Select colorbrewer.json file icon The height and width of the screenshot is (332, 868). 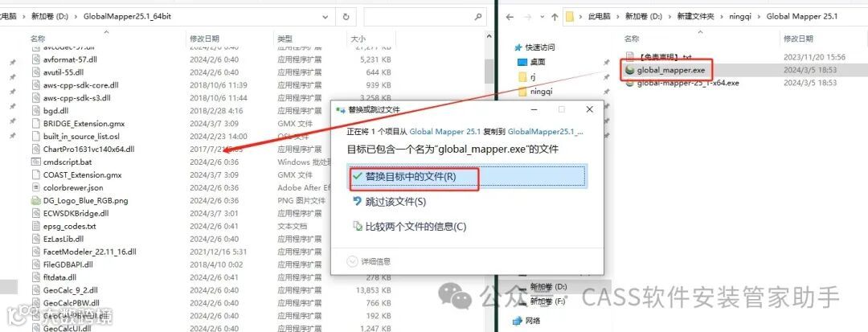[36, 187]
